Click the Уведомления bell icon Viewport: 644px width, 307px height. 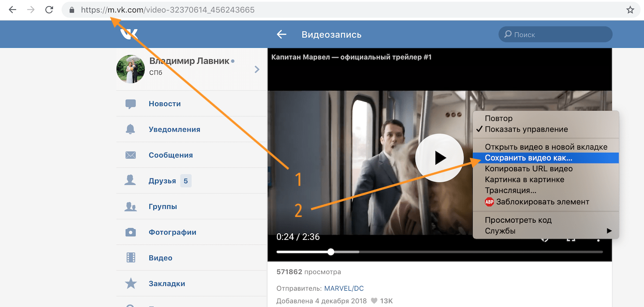(x=131, y=129)
